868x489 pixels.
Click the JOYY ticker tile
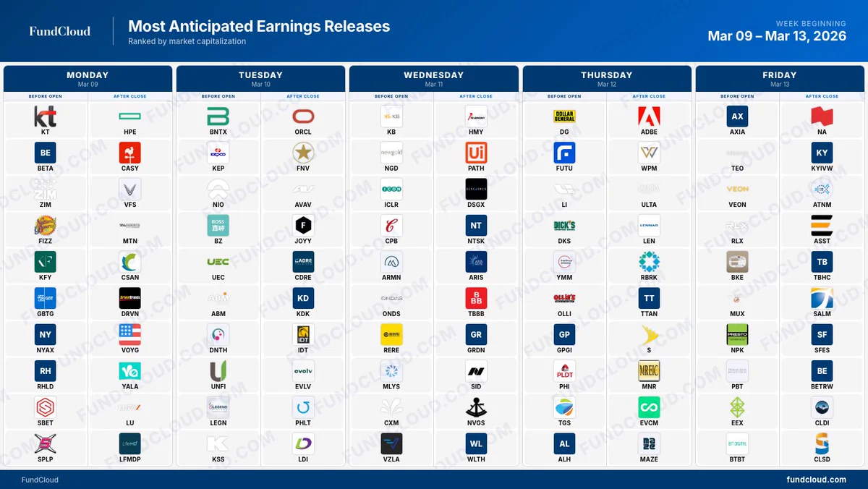pyautogui.click(x=303, y=230)
